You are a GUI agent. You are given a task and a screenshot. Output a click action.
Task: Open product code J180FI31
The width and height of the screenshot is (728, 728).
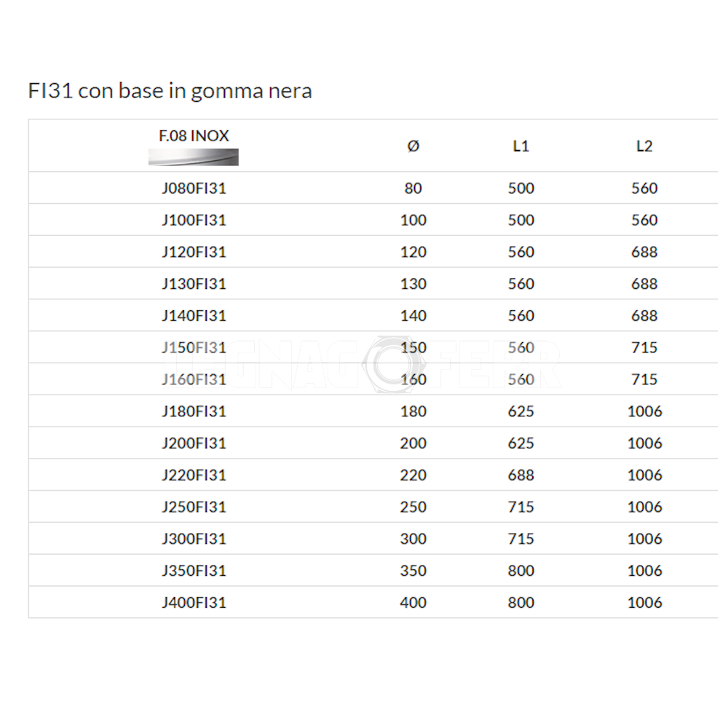194,411
